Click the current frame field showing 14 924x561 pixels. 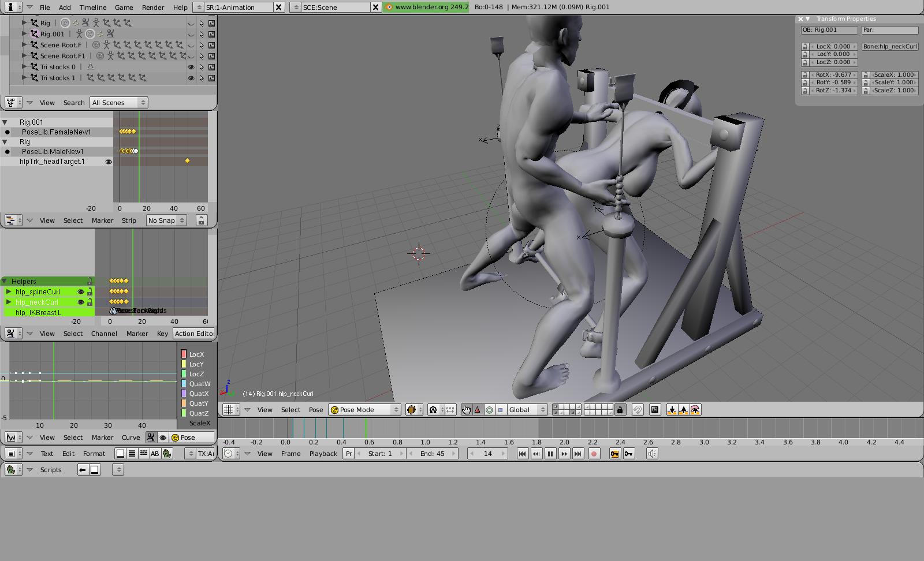(487, 454)
